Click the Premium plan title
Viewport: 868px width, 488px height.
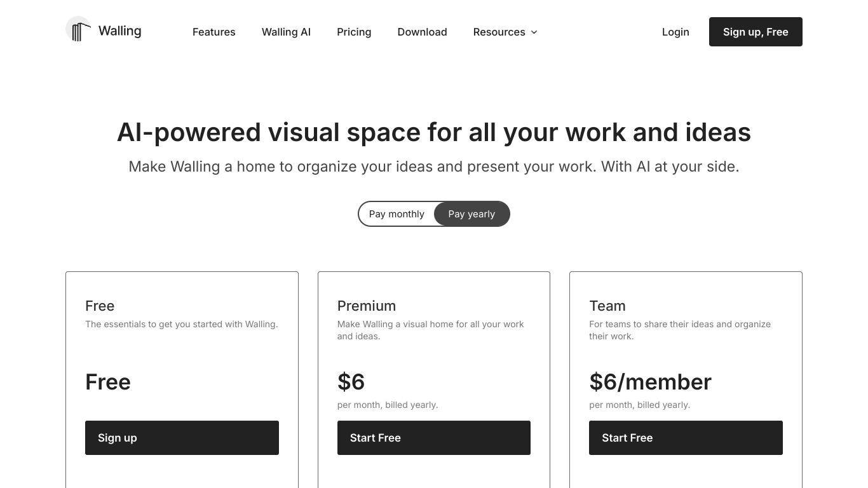[367, 306]
